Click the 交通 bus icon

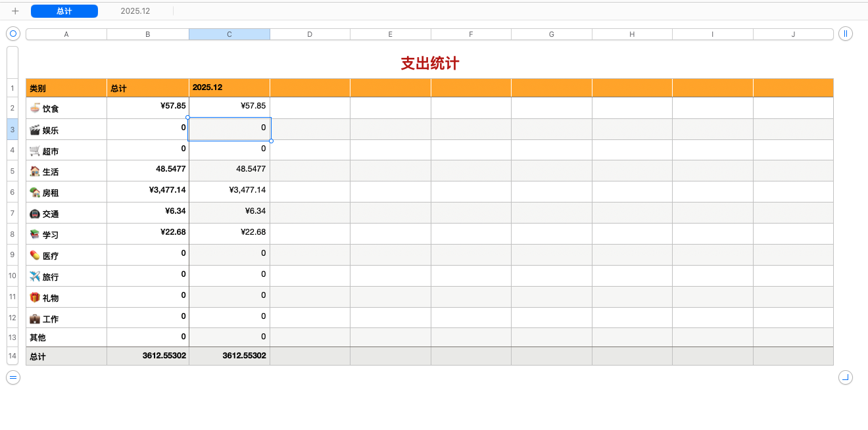(x=34, y=213)
